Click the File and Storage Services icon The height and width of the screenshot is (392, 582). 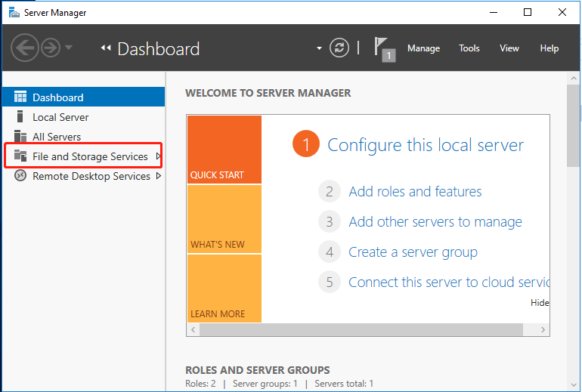pyautogui.click(x=20, y=156)
